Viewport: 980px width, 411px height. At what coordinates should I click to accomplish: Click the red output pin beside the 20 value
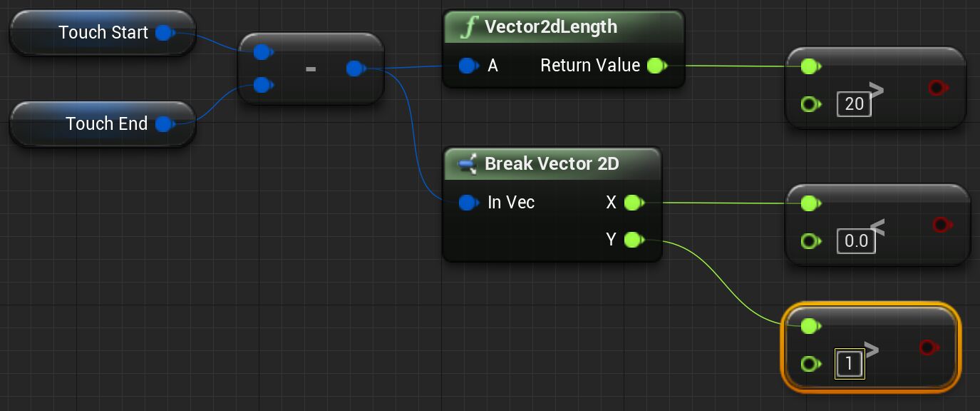pyautogui.click(x=937, y=88)
